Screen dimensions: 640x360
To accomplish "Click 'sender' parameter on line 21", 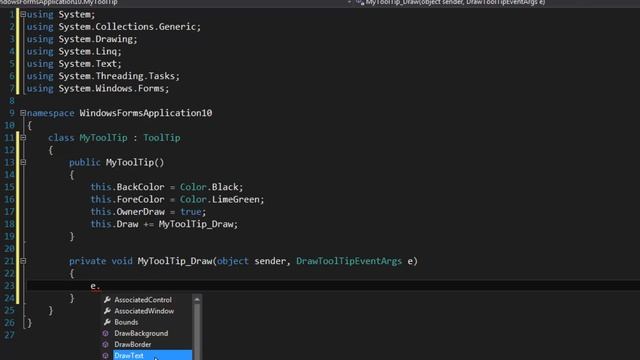I will [x=270, y=261].
